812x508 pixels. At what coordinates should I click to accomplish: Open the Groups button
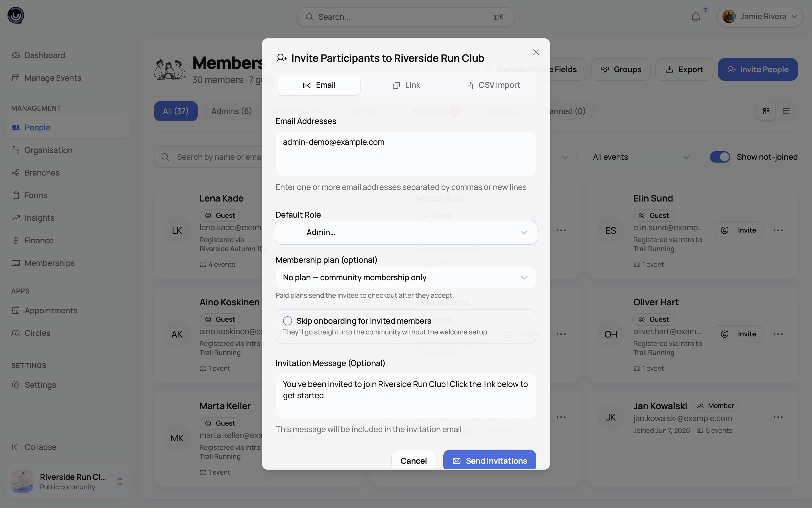pos(620,69)
